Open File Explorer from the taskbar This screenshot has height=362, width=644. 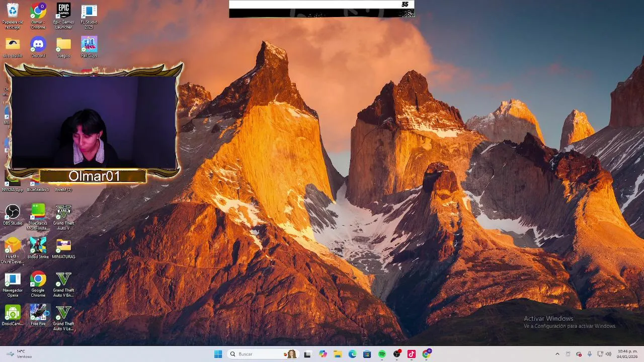tap(338, 354)
